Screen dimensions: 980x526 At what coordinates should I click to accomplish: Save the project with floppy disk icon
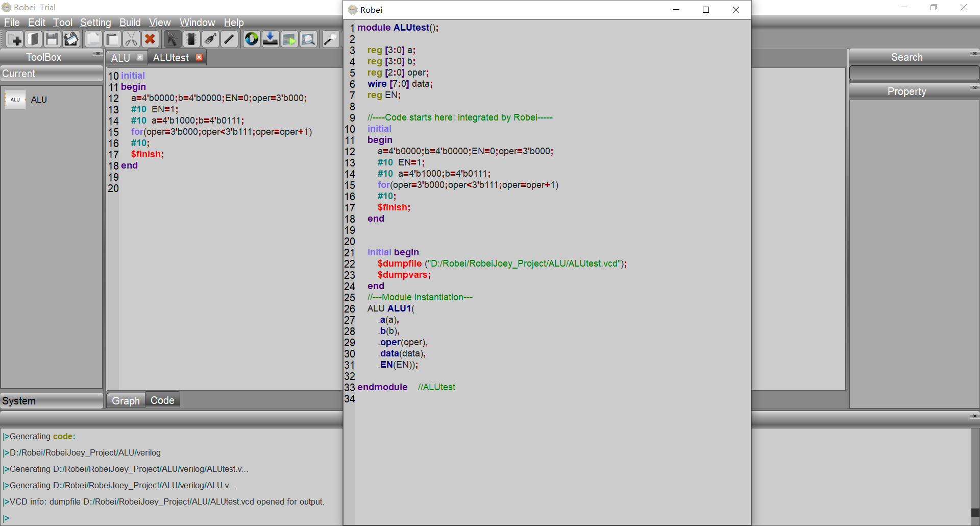click(53, 39)
